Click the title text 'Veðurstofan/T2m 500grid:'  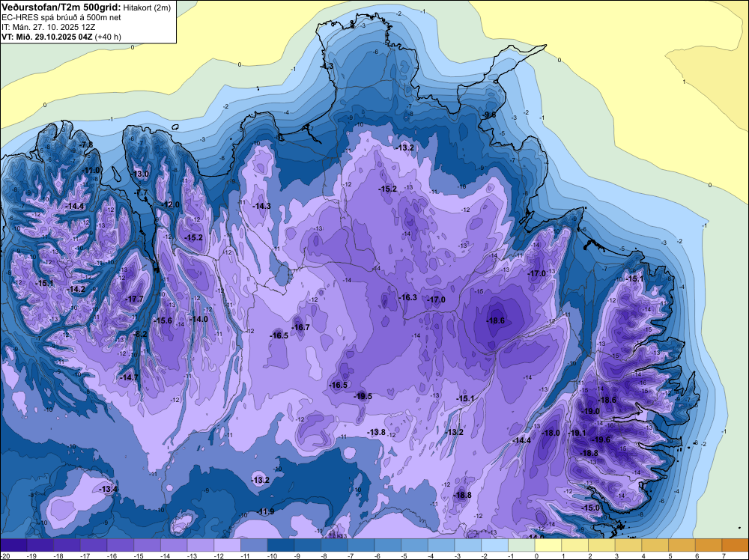[61, 7]
